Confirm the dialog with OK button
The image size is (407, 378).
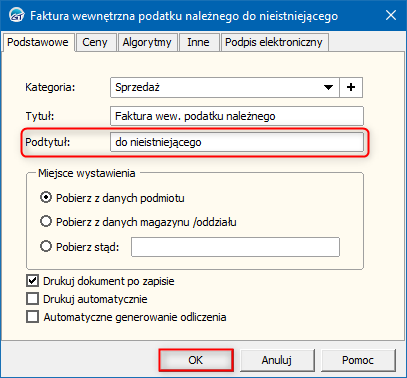pos(196,360)
